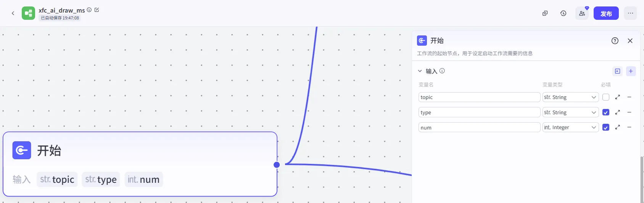Open the more options ellipsis menu

[630, 13]
